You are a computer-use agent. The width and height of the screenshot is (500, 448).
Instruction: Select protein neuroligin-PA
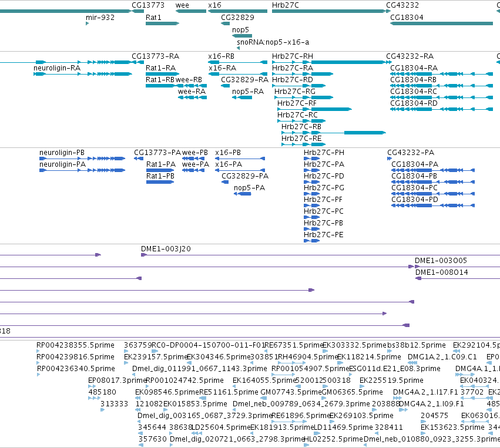pos(62,165)
